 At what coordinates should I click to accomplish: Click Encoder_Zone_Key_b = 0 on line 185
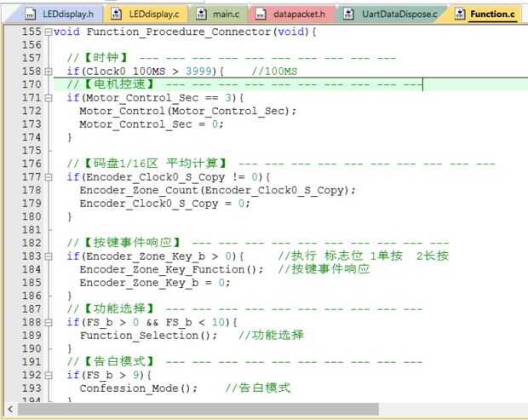155,283
